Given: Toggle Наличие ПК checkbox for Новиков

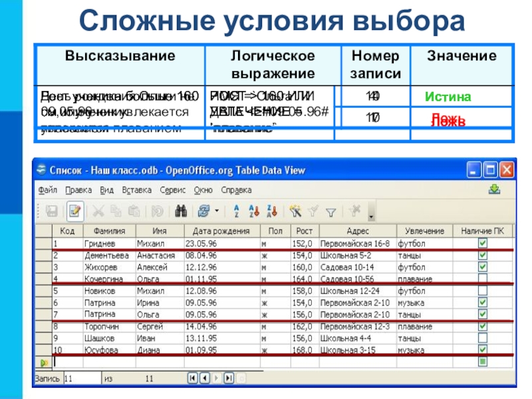Looking at the screenshot, I should tap(483, 291).
